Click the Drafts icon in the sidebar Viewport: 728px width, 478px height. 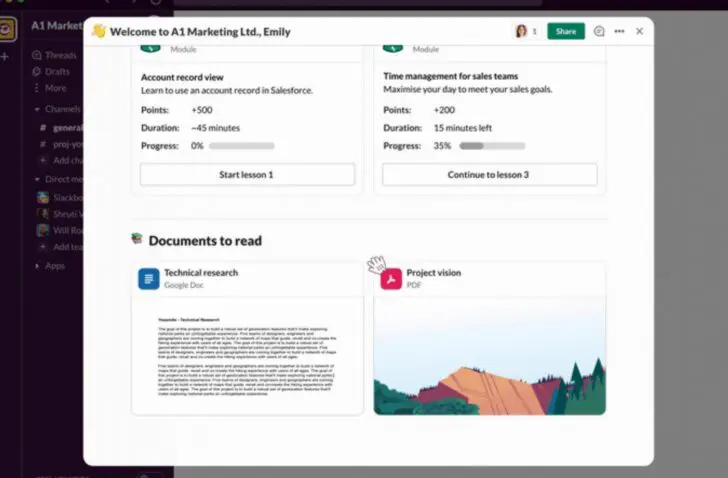click(x=36, y=71)
